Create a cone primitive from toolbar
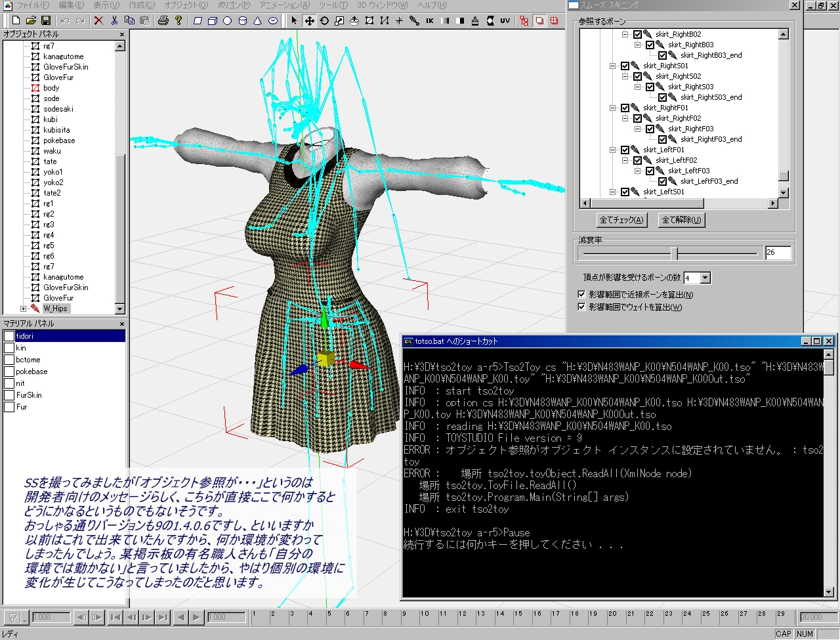Viewport: 840px width, 640px height. point(258,20)
